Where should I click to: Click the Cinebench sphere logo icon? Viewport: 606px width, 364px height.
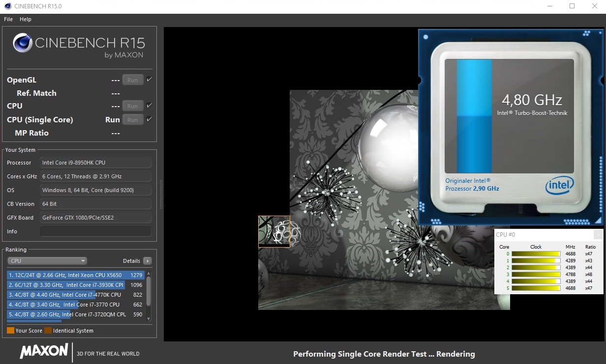coord(22,43)
